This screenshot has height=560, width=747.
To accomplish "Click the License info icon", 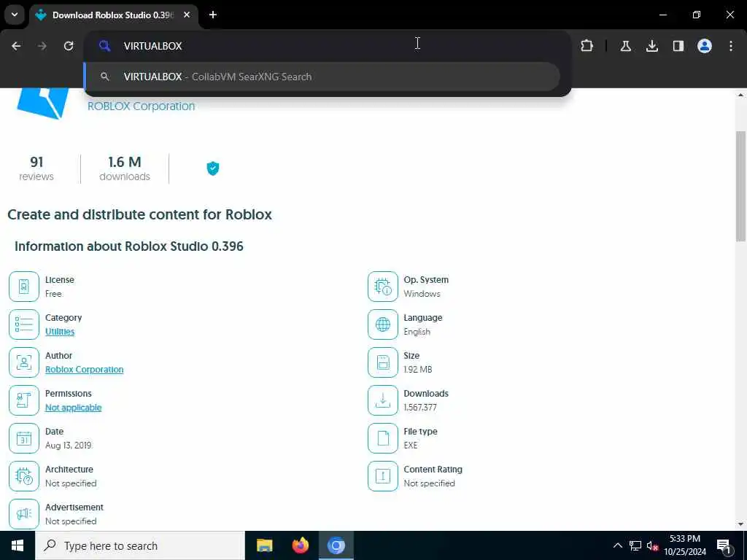I will point(24,287).
